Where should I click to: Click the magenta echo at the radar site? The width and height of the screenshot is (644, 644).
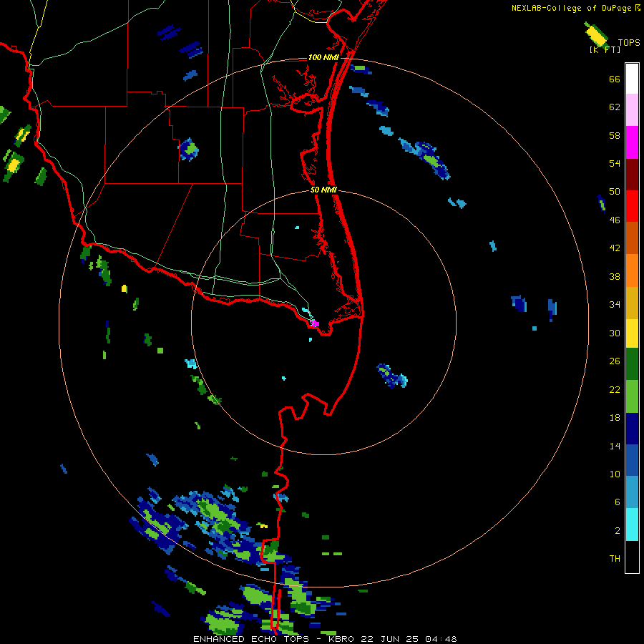pos(315,323)
